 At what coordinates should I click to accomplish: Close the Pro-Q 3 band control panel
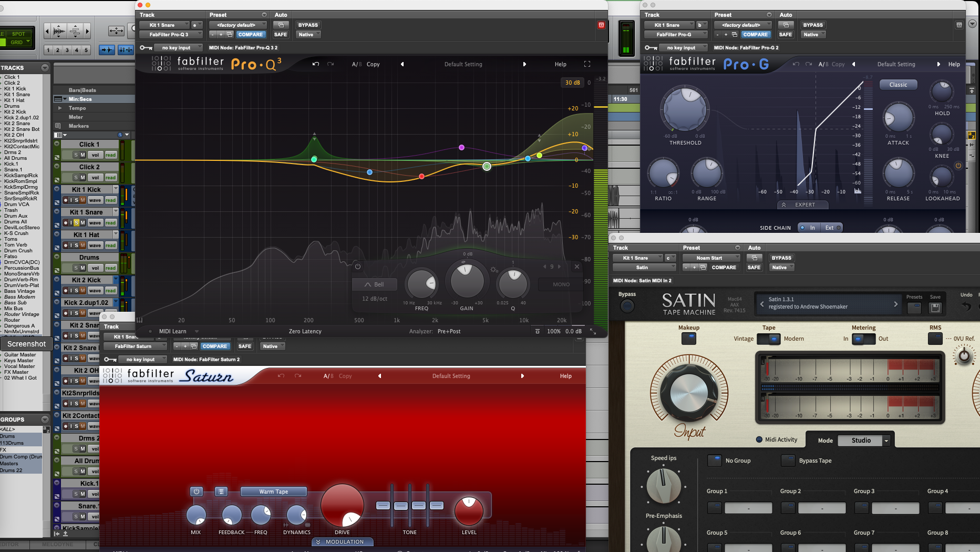coord(576,267)
